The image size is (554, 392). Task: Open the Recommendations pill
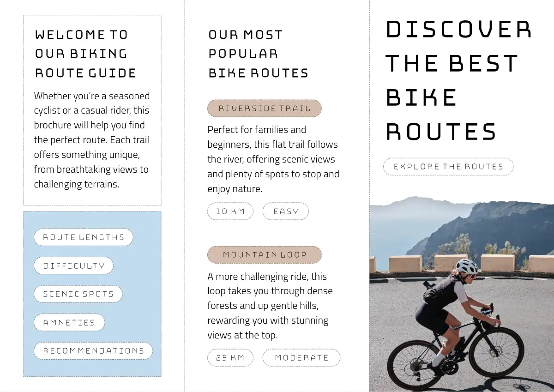[x=93, y=351]
